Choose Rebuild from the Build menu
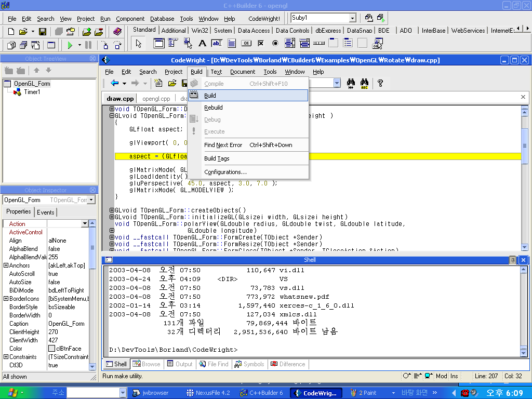This screenshot has width=532, height=399. click(x=214, y=108)
